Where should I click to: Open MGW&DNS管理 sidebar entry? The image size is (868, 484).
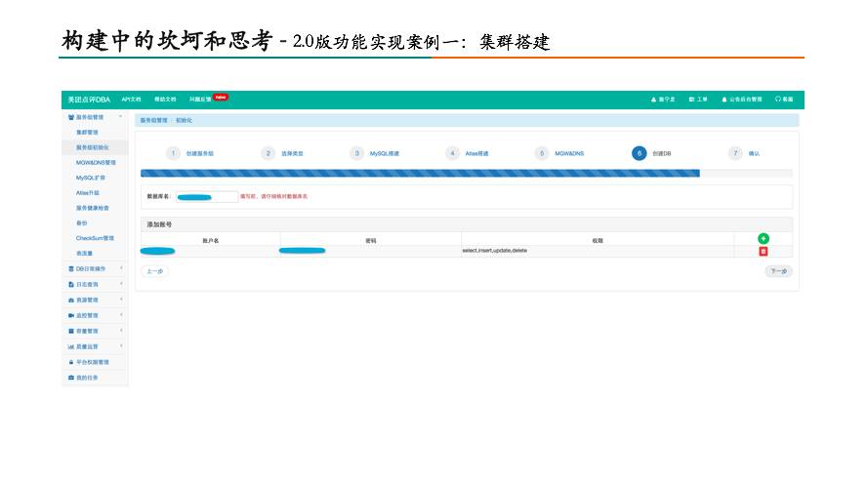click(x=96, y=163)
